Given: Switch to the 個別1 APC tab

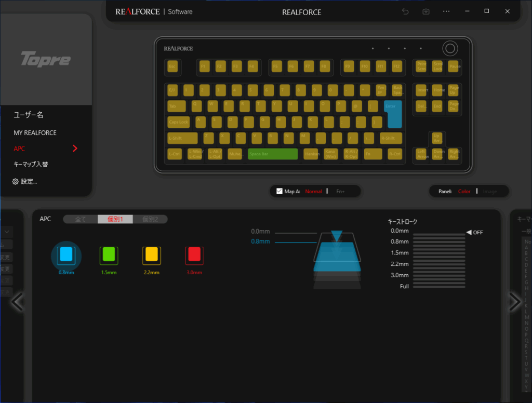Looking at the screenshot, I should [x=115, y=219].
